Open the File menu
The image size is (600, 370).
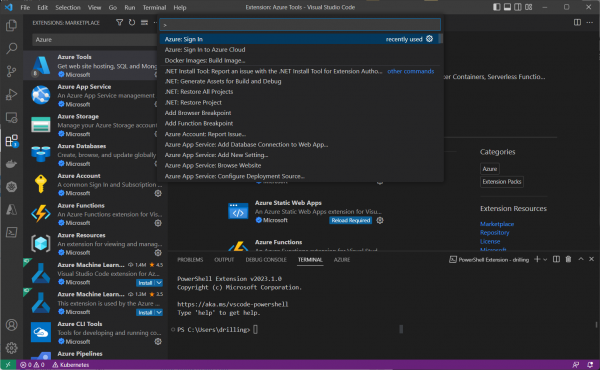pyautogui.click(x=25, y=7)
